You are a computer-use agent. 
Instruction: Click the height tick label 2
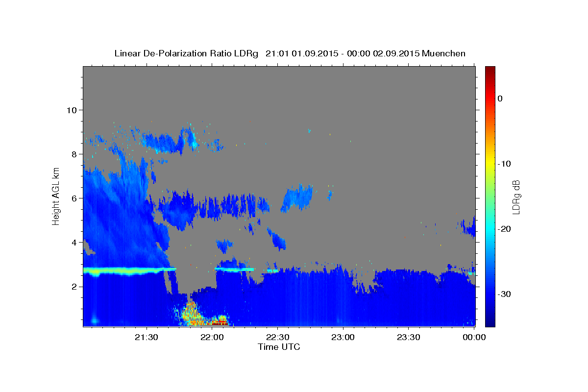tap(74, 286)
